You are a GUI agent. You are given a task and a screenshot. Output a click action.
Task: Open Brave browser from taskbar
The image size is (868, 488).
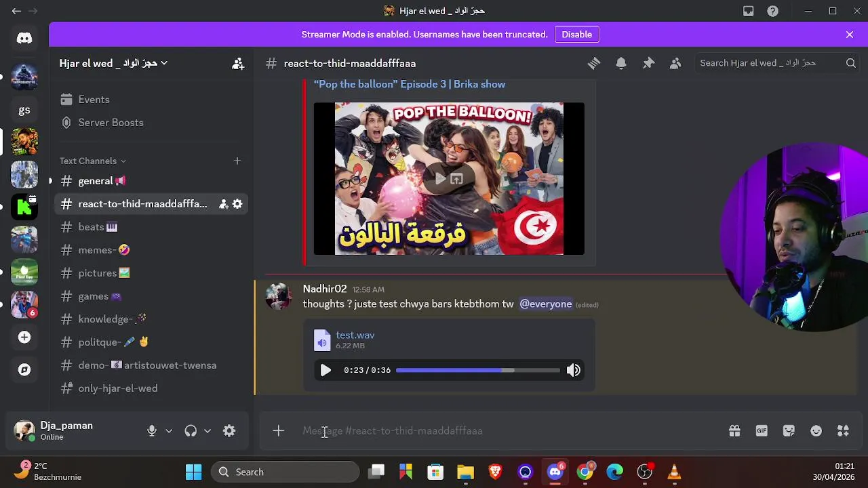(x=495, y=472)
